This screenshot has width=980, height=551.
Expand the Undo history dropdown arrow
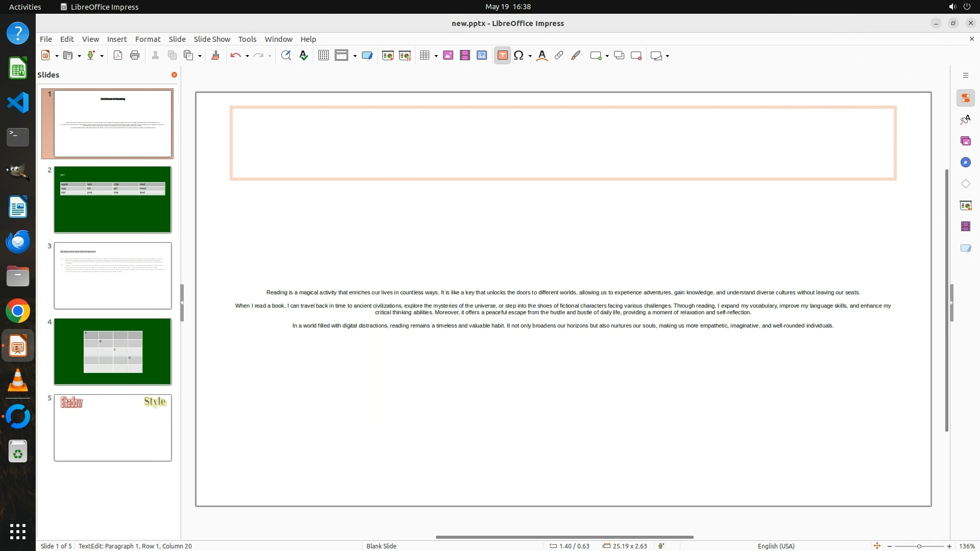click(x=247, y=56)
